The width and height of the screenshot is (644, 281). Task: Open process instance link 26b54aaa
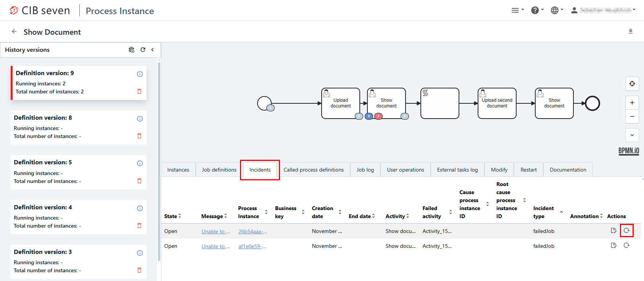253,231
